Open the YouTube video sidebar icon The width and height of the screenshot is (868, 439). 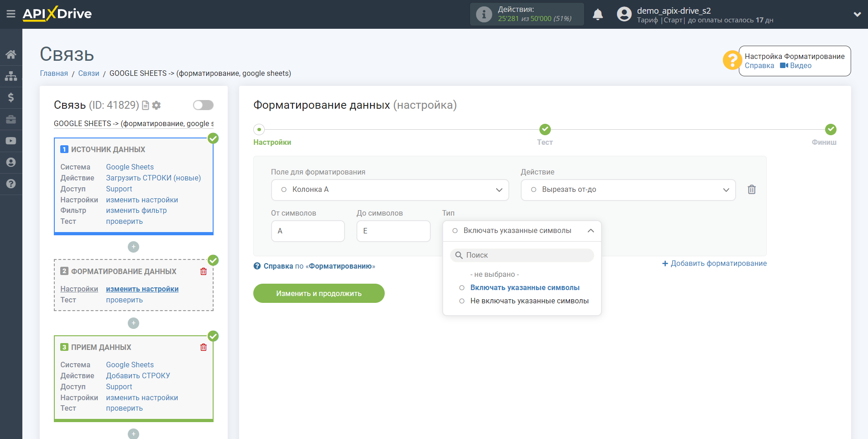11,141
